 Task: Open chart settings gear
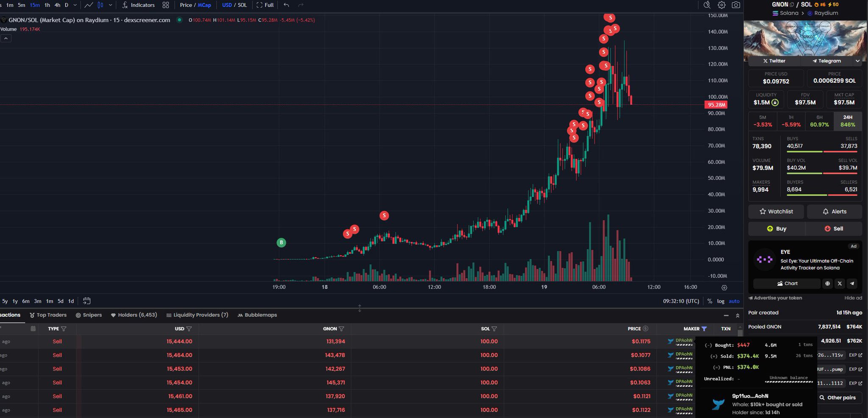pos(721,5)
